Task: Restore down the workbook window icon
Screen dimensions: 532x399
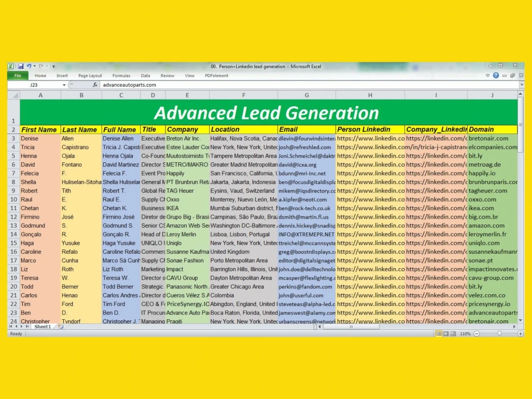Action: (x=513, y=76)
